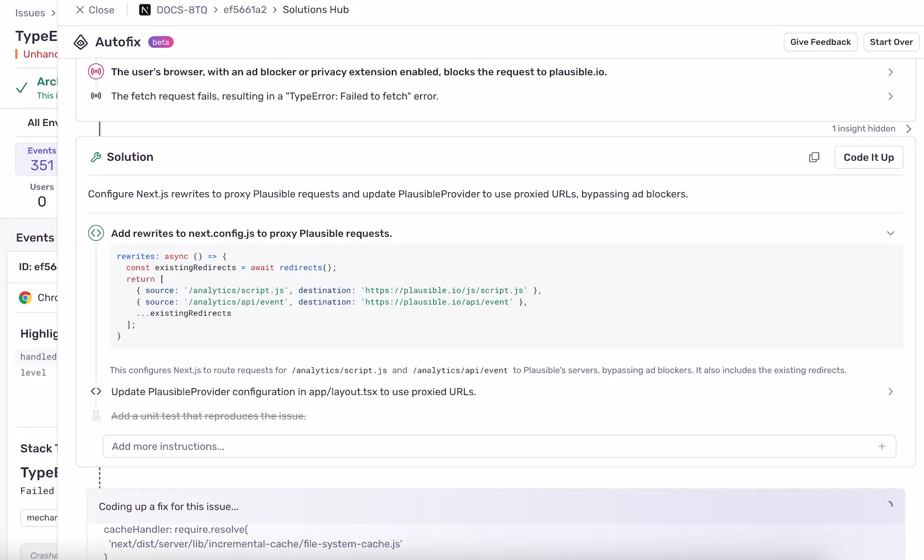The image size is (924, 560).
Task: Click the handled tag in Highlights
Action: point(38,357)
